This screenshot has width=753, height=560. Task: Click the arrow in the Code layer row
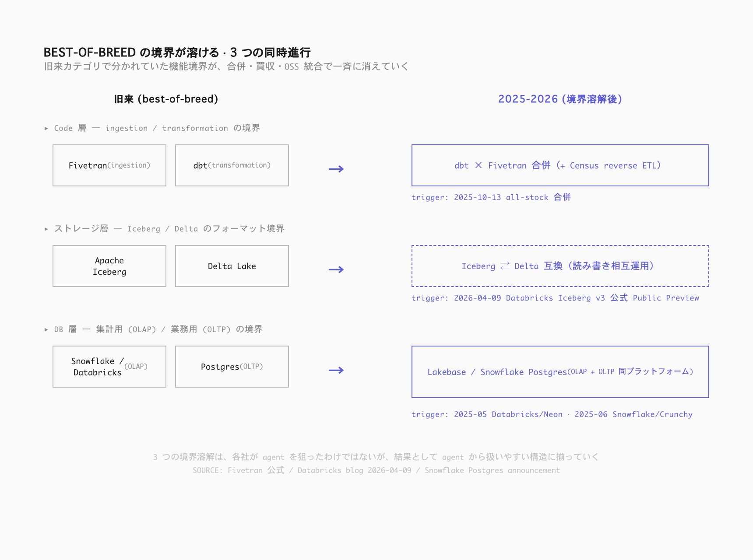pyautogui.click(x=336, y=169)
